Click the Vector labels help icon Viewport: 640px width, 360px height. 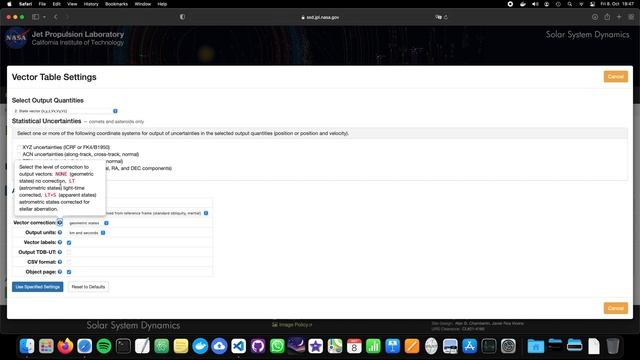coord(60,242)
